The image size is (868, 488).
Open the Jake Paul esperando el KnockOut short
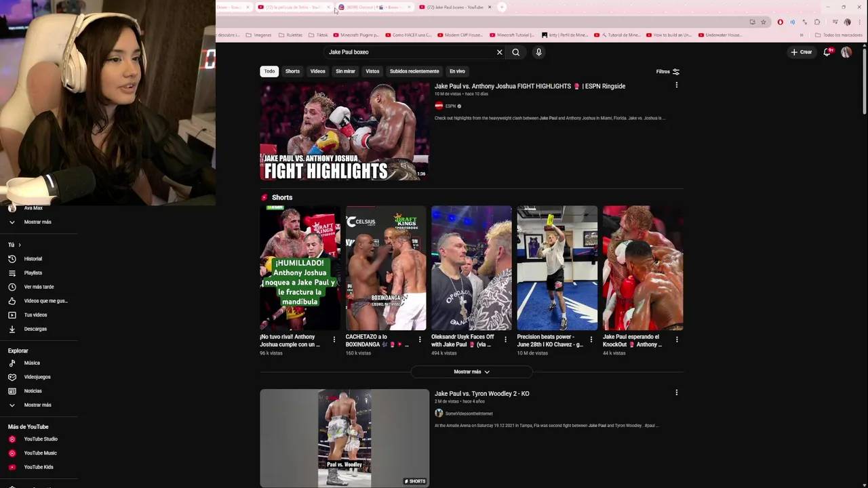tap(643, 268)
